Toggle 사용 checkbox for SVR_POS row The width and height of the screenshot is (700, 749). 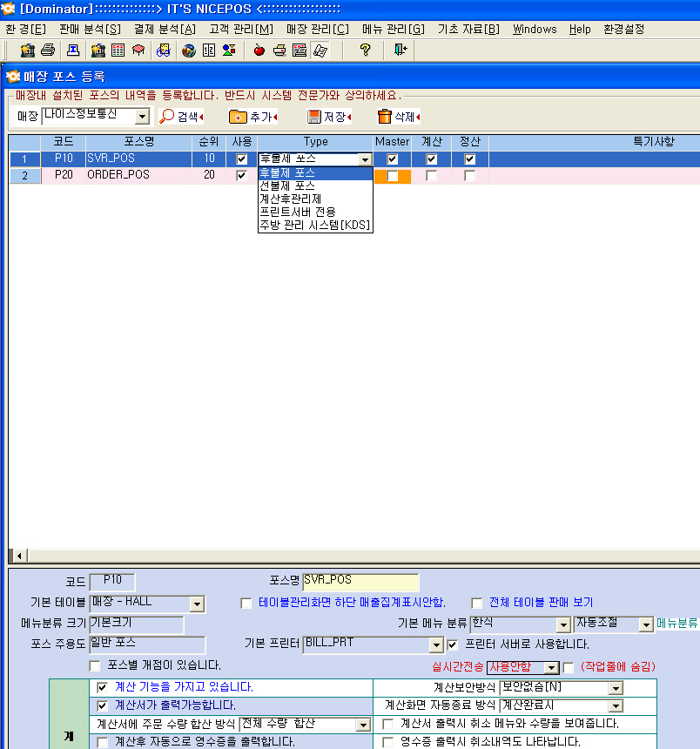coord(242,159)
